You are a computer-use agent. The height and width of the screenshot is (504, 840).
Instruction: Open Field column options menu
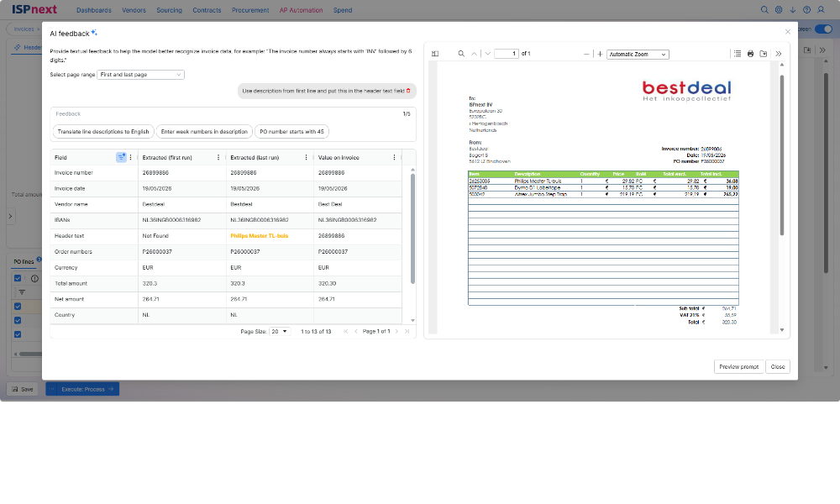point(131,157)
